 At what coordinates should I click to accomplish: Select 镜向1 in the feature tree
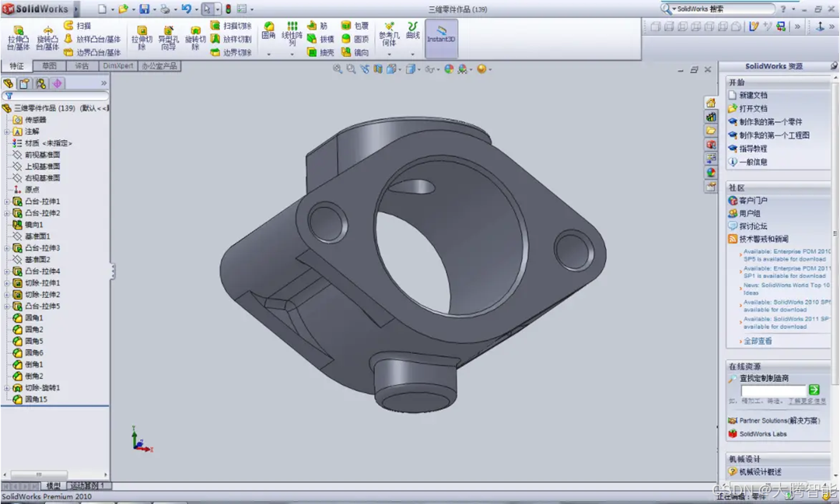pyautogui.click(x=33, y=225)
